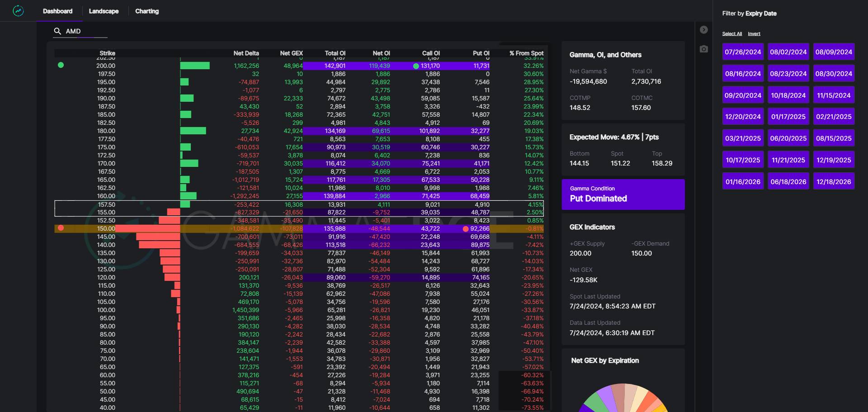Toggle the 01/17/2025 expiry filter
The height and width of the screenshot is (412, 868).
[x=788, y=117]
